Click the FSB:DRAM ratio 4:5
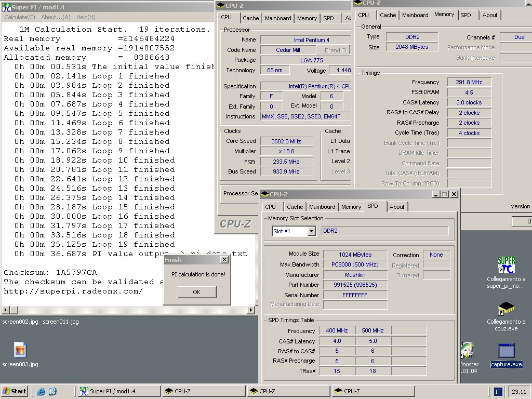The image size is (532, 399). 469,92
